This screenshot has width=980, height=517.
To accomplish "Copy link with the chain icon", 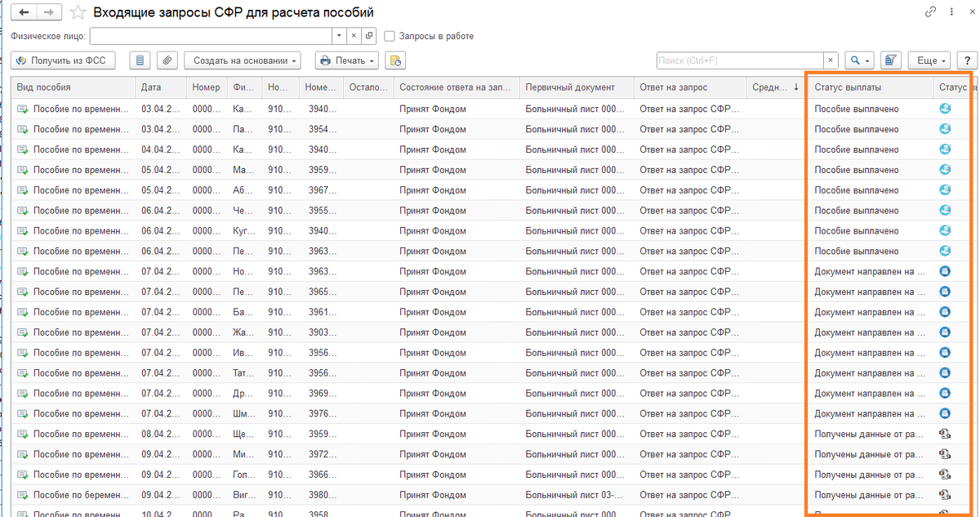I will [x=930, y=12].
